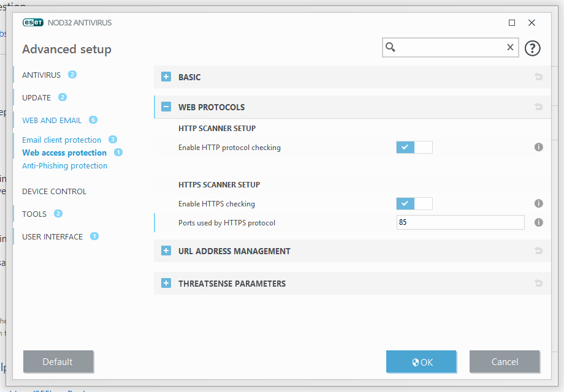Screen dimensions: 564x392
Task: Click the Enable HTTP protocol checking label
Action: point(229,148)
